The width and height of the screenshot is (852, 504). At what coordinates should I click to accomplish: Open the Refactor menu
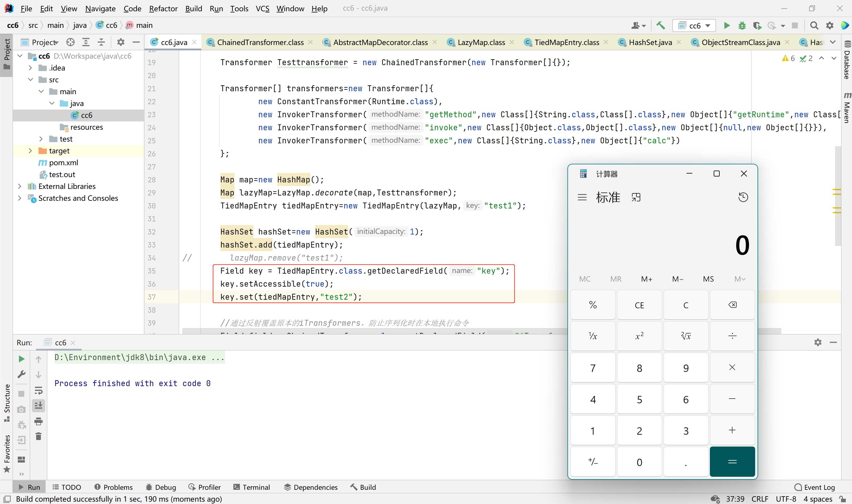(163, 9)
